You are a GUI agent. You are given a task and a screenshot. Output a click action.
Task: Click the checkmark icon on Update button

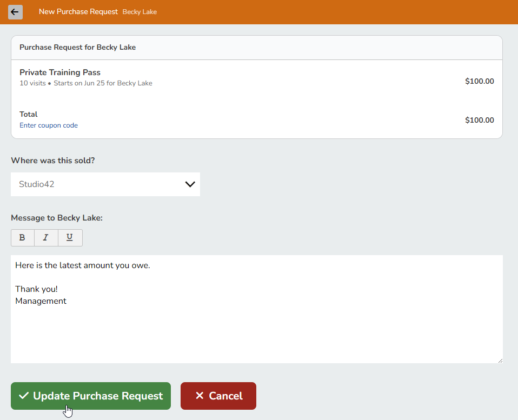[24, 396]
